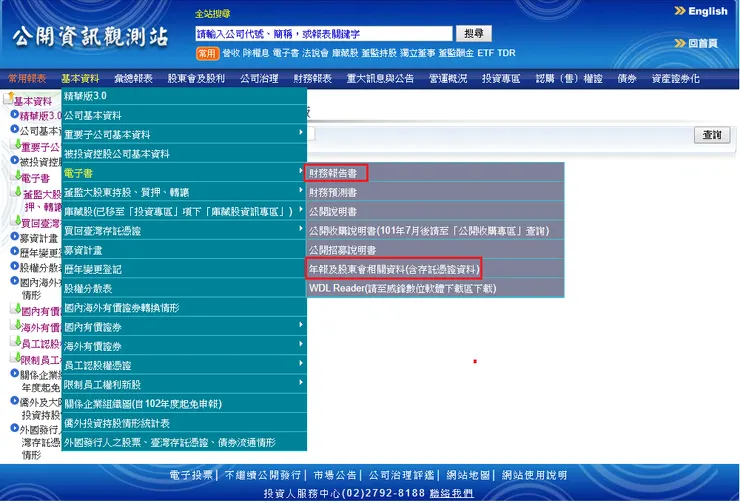Screen dimensions: 740x503
Task: Open the 彙總報表 menu
Action: click(134, 79)
